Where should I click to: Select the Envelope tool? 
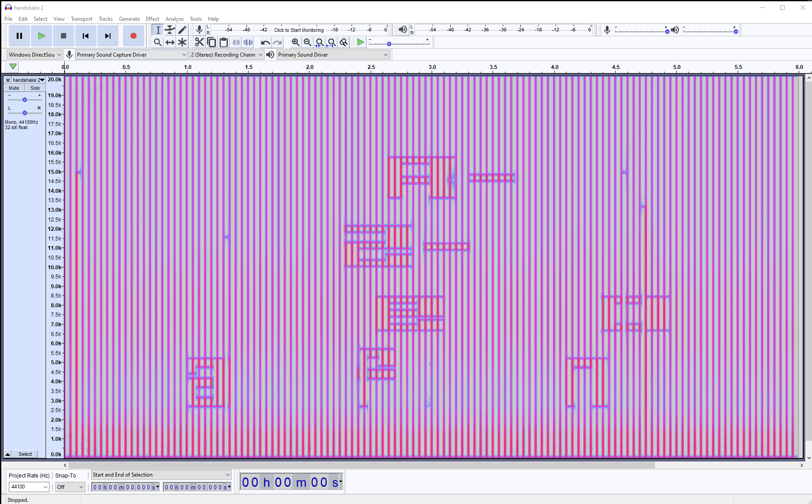tap(170, 30)
